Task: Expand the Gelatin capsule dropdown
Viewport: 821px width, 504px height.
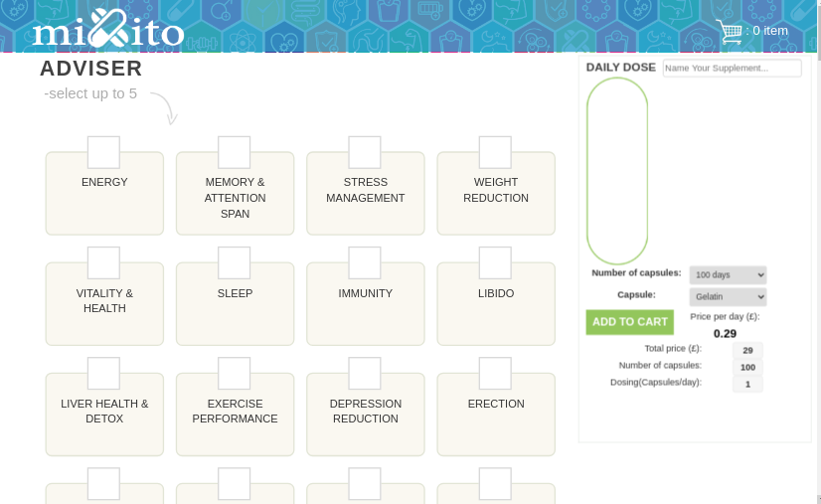Action: pos(728,297)
